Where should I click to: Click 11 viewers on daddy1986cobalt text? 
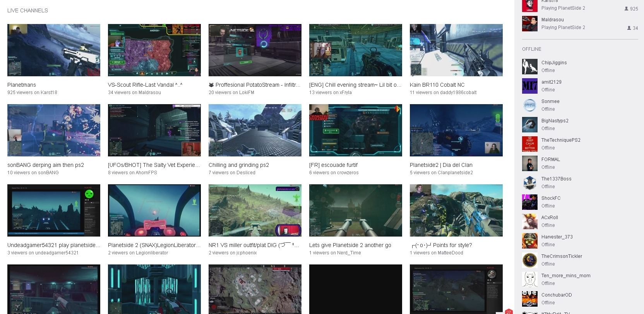pyautogui.click(x=443, y=93)
